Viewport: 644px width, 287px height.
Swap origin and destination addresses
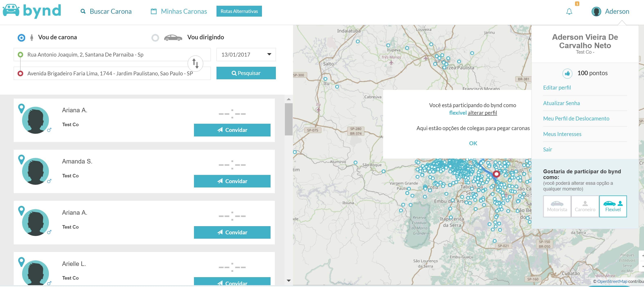pyautogui.click(x=195, y=63)
